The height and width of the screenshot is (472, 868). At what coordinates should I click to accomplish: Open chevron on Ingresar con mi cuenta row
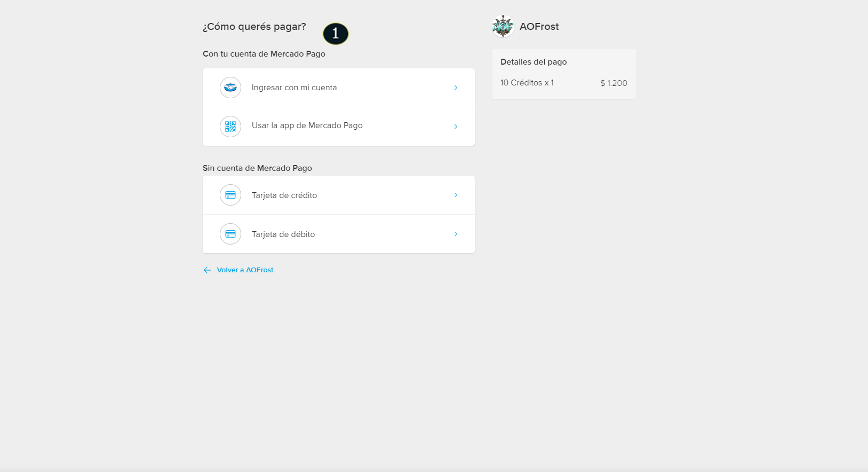456,88
